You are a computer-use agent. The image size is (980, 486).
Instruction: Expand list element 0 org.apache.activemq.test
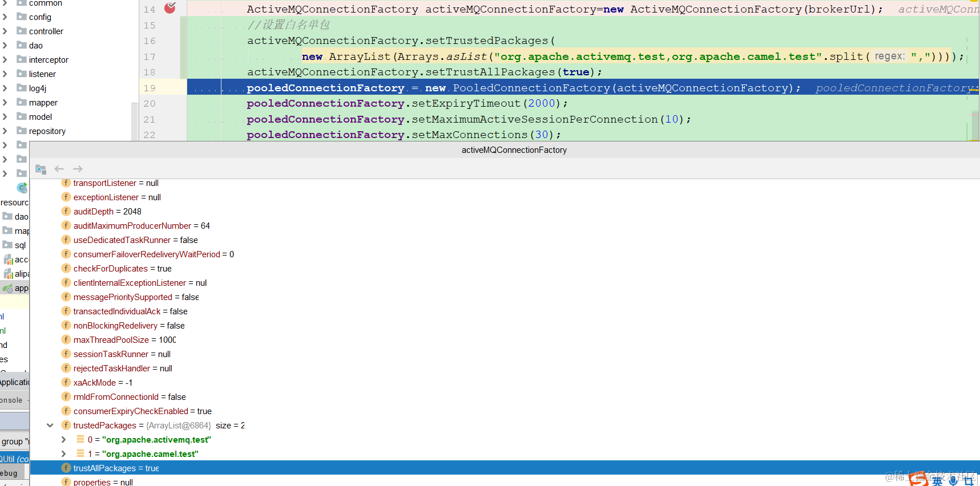tap(64, 440)
